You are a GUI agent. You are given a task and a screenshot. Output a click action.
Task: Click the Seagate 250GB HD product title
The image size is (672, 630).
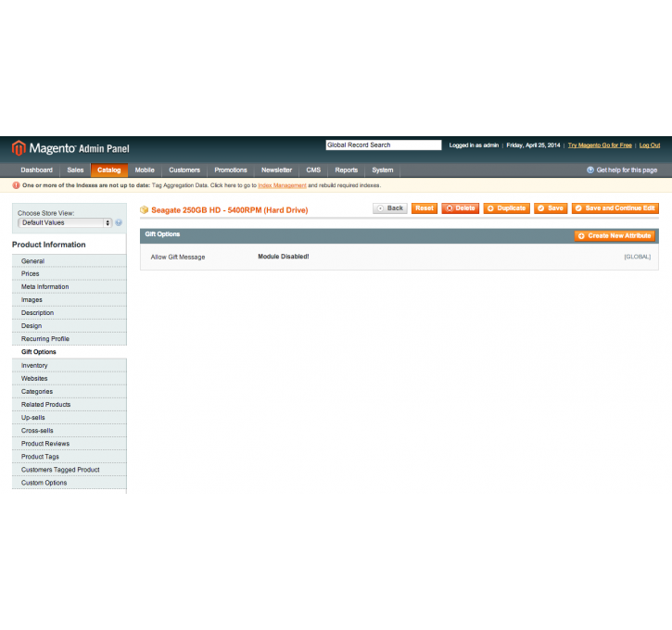(229, 210)
